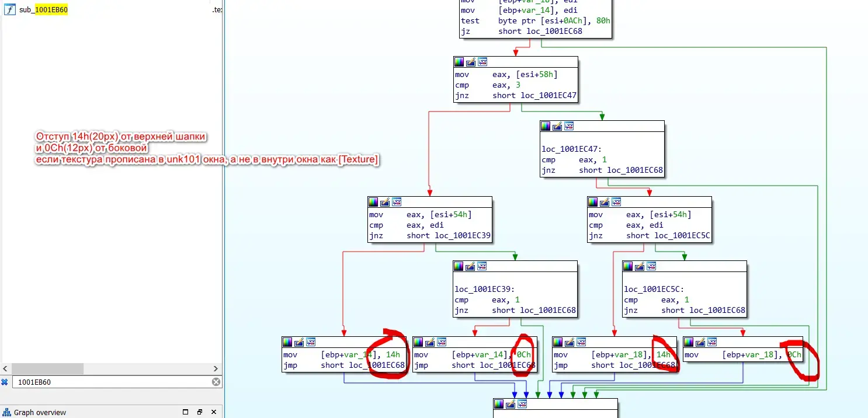Click pencil icon on var_18, 14h node

point(570,342)
